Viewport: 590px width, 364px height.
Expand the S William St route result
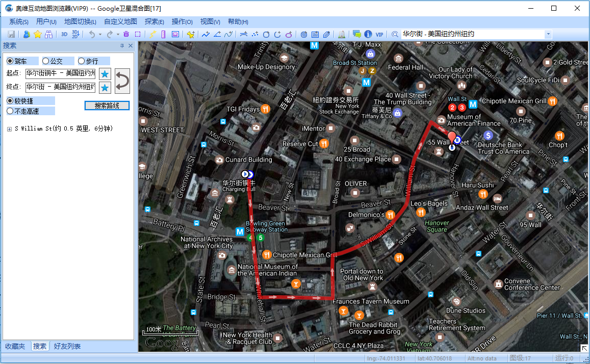point(9,129)
